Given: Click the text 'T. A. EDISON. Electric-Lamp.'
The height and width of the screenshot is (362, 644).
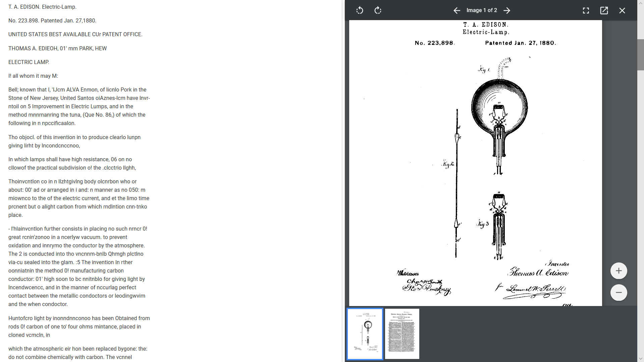Looking at the screenshot, I should pos(42,7).
